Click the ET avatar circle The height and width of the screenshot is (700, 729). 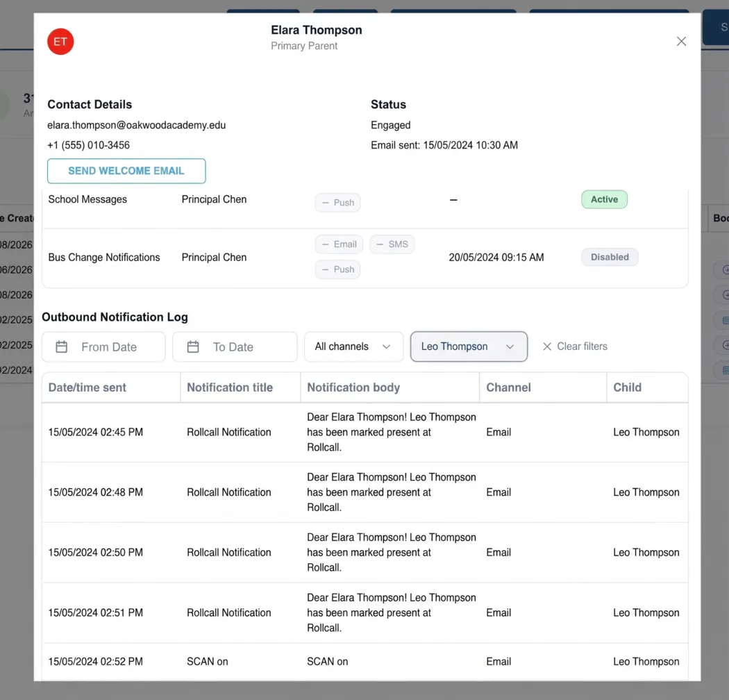pyautogui.click(x=60, y=42)
